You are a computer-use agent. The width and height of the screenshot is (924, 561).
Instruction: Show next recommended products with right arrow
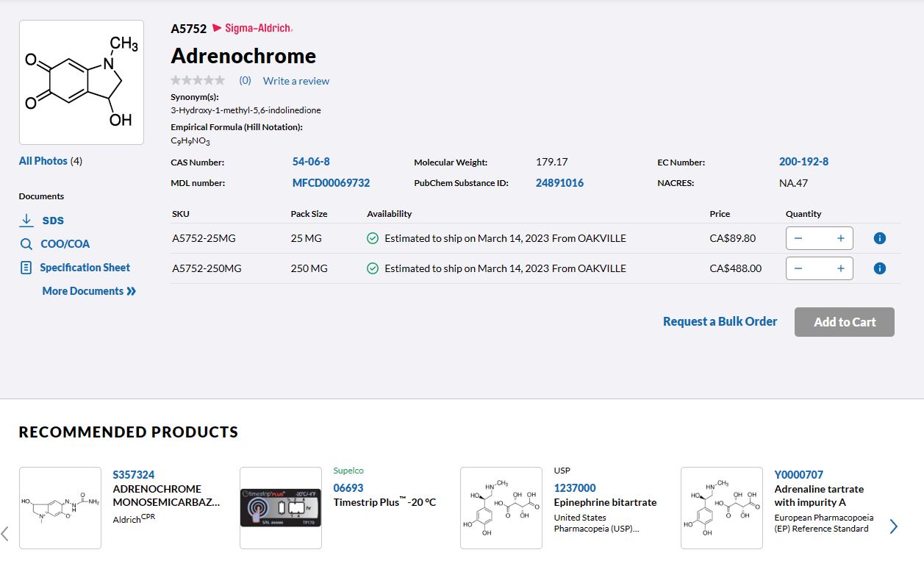894,526
